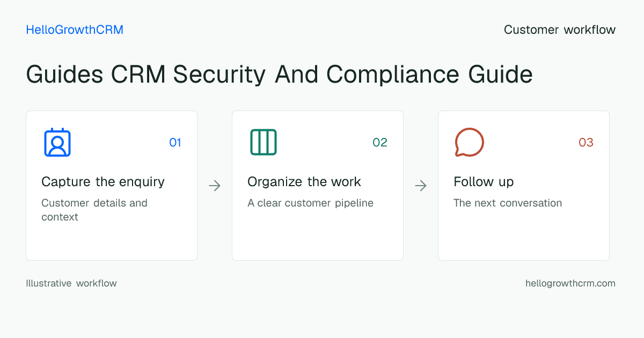The height and width of the screenshot is (338, 644).
Task: Click the Illustrative workflow caption
Action: [x=71, y=283]
